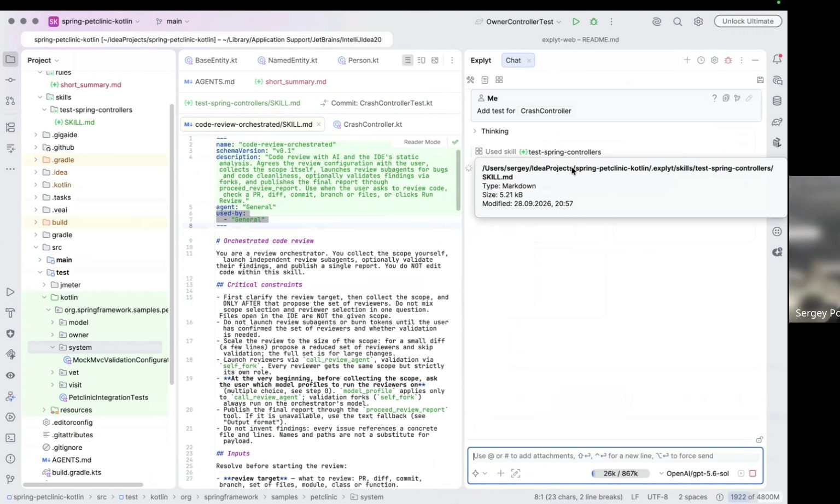Image resolution: width=840 pixels, height=504 pixels.
Task: Open the Problems tool window icon
Action: coord(10,459)
